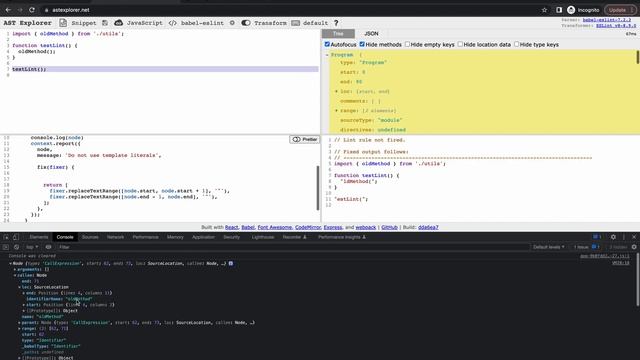640x360 pixels.
Task: Open the top context dropdown in console
Action: (32, 247)
